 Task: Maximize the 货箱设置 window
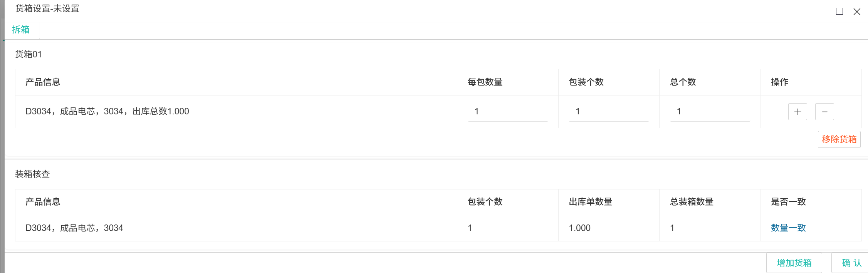(839, 12)
